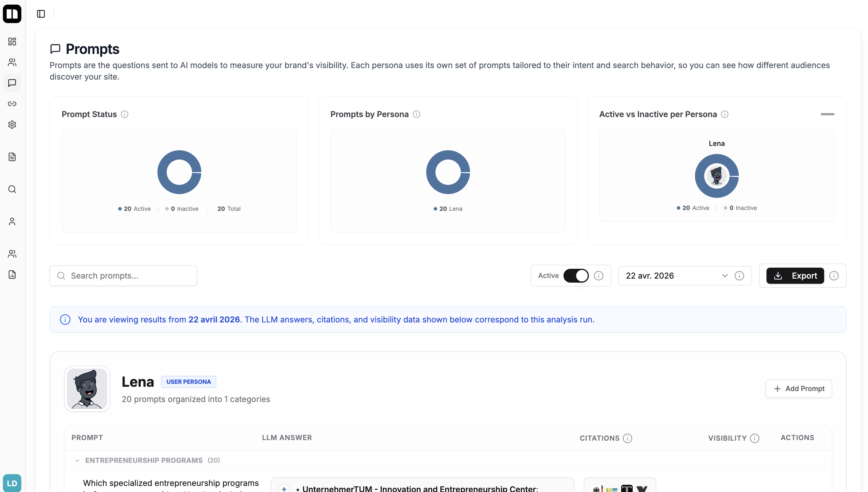The height and width of the screenshot is (492, 868).
Task: Open the personas icon in the sidebar
Action: point(12,62)
